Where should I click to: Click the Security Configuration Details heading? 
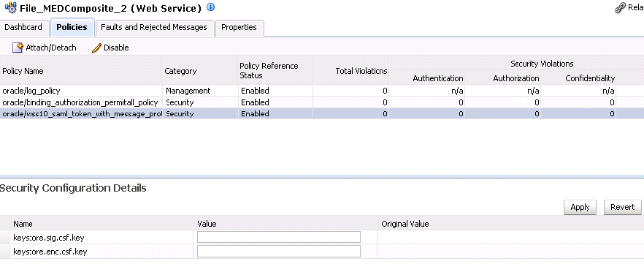73,189
